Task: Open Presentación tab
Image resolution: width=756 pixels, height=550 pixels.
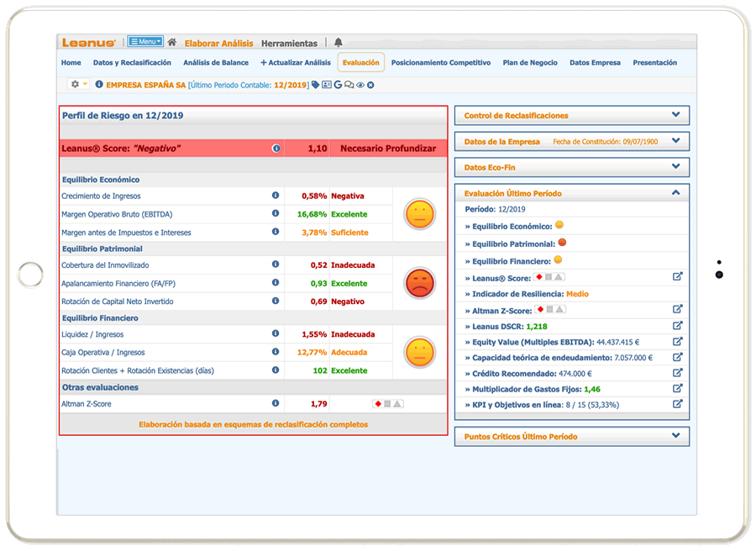Action: pyautogui.click(x=654, y=63)
